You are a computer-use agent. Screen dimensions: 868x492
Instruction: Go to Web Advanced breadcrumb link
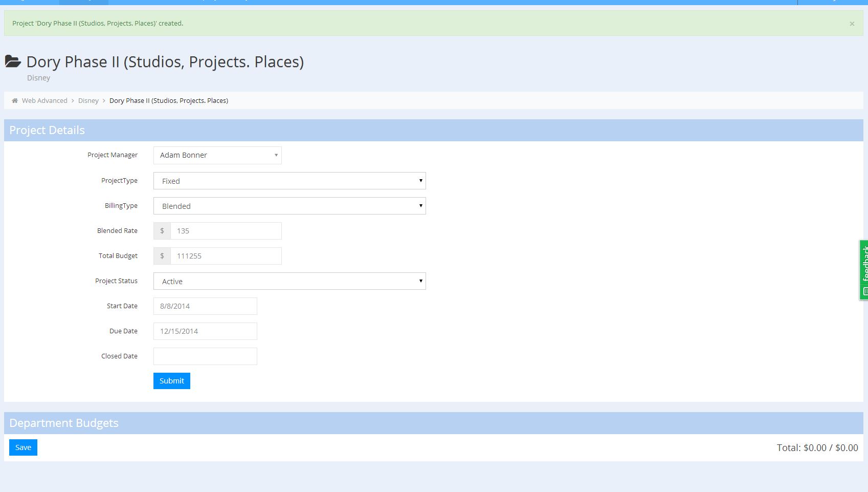click(x=44, y=101)
